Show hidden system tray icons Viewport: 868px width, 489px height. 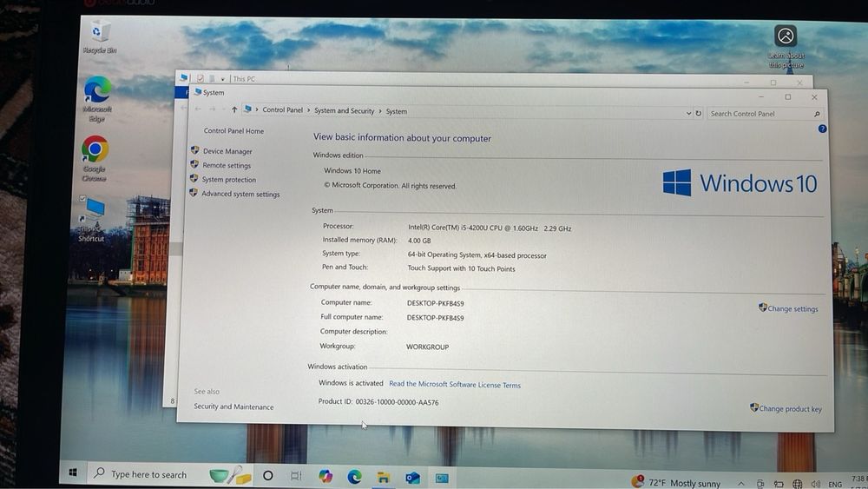point(740,484)
